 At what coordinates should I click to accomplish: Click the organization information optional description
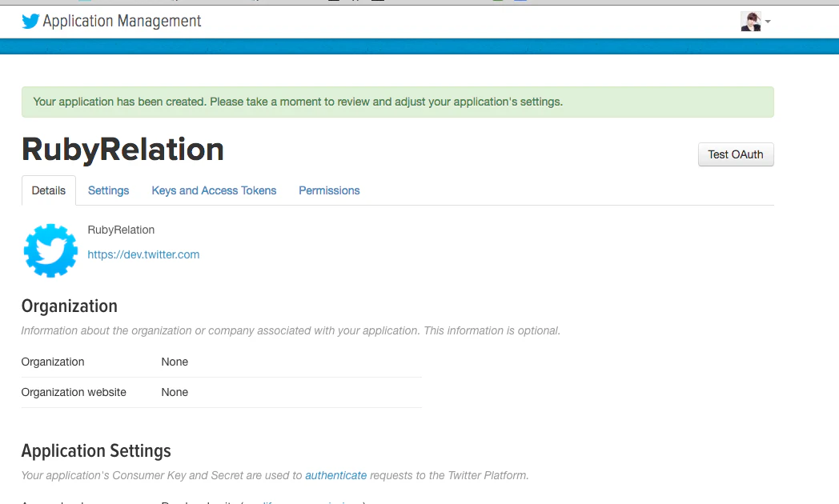click(291, 331)
